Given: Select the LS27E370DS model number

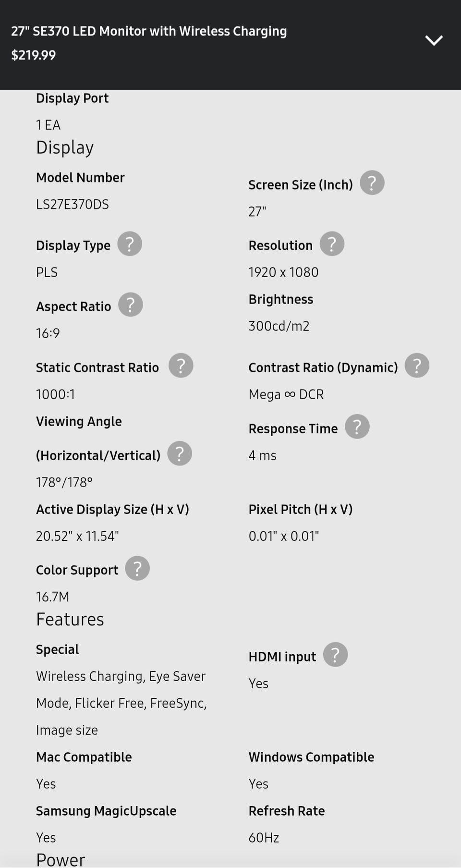Looking at the screenshot, I should [73, 205].
